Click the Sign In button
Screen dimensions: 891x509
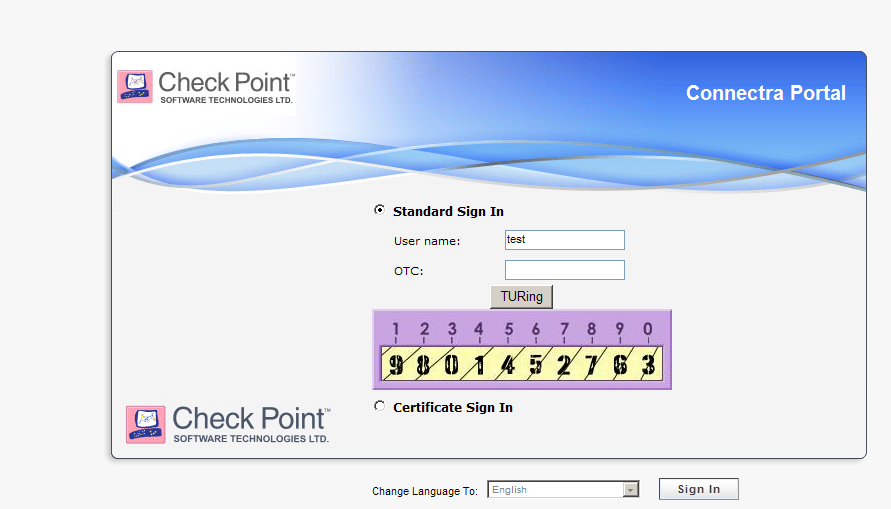coord(698,489)
